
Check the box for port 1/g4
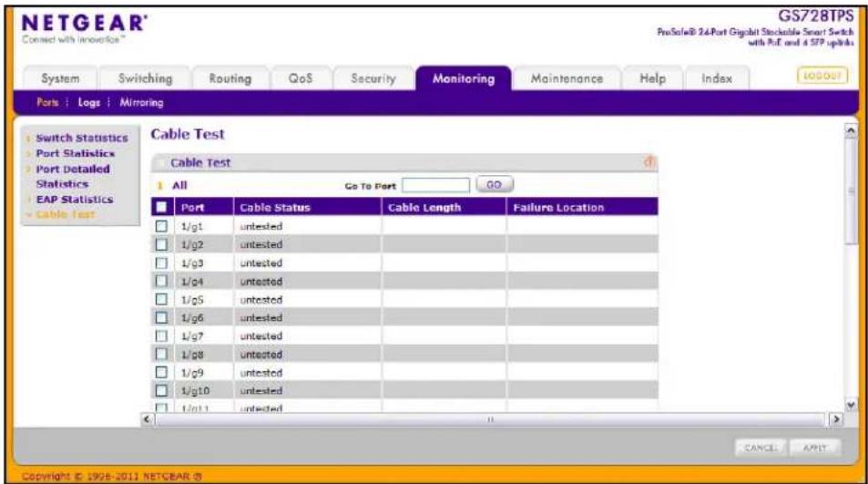coord(161,282)
